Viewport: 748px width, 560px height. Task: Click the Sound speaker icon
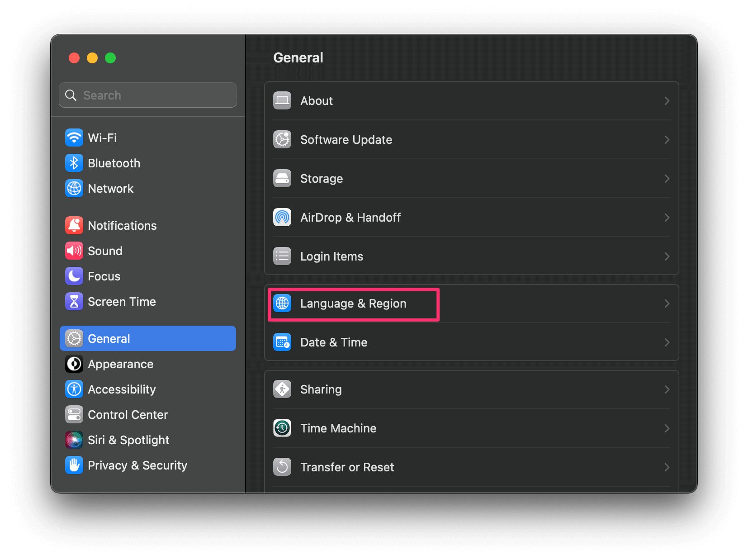tap(74, 251)
